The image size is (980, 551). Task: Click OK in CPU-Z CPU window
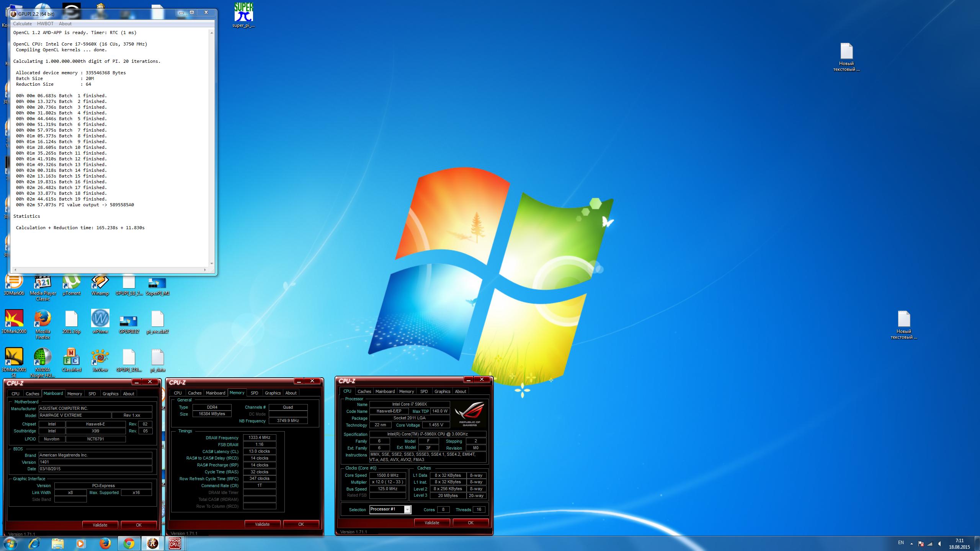pyautogui.click(x=470, y=523)
